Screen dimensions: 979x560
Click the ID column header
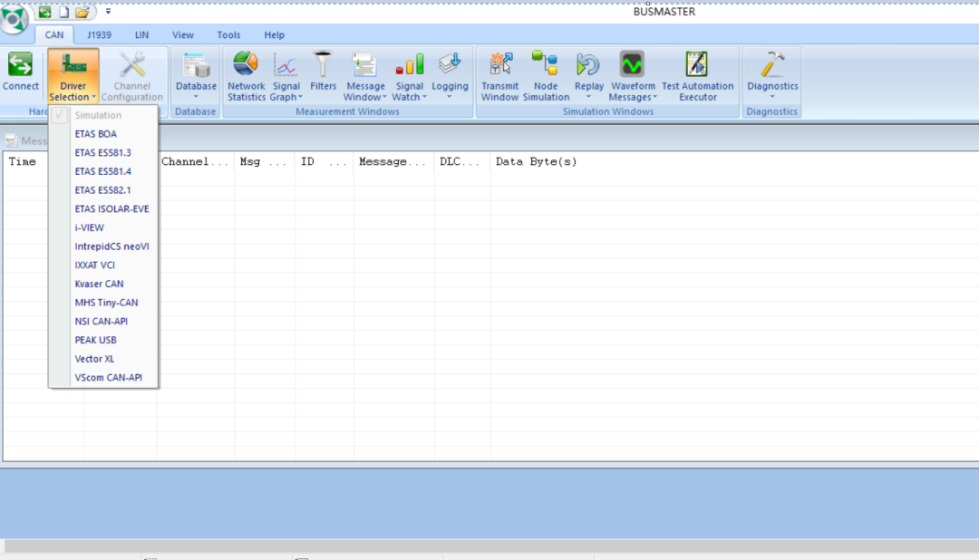[324, 161]
